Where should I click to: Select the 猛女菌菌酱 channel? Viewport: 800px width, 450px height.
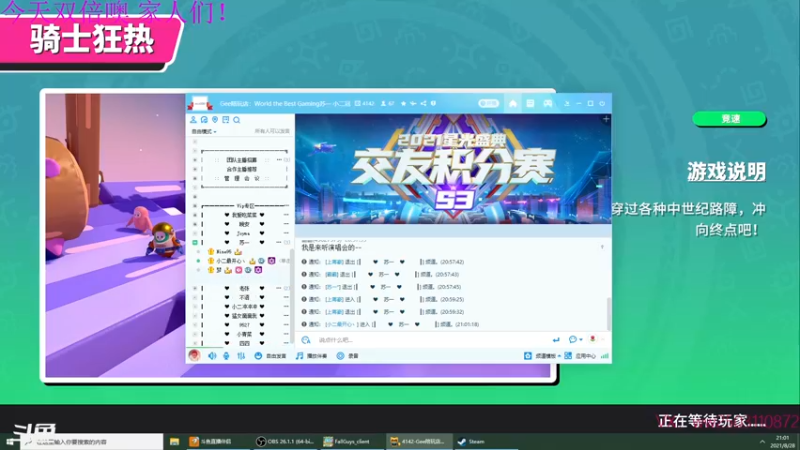tap(244, 316)
